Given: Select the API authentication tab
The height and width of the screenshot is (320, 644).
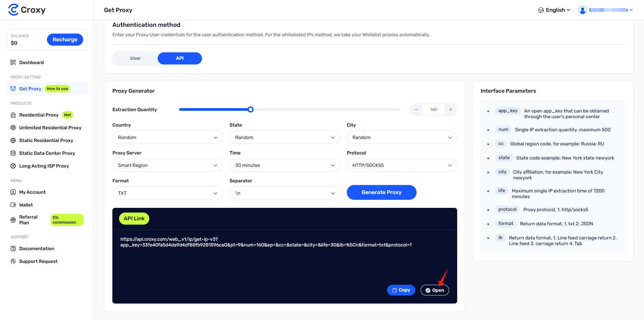Looking at the screenshot, I should (180, 58).
